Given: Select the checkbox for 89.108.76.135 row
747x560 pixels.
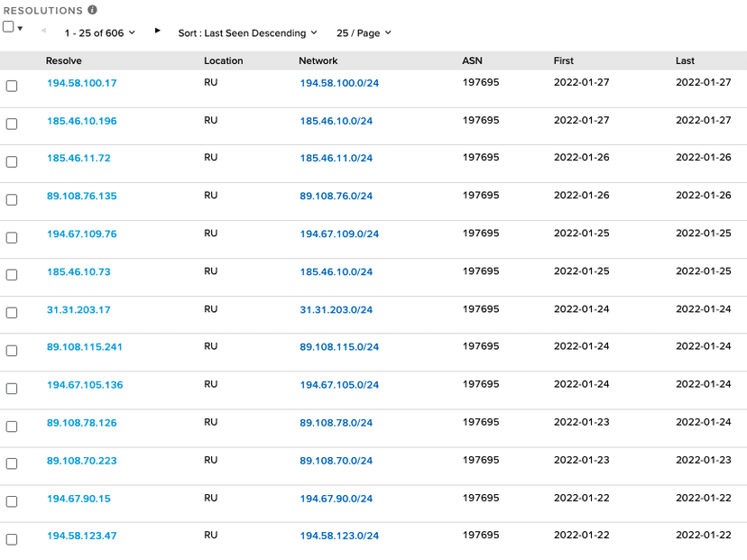Looking at the screenshot, I should (x=12, y=199).
